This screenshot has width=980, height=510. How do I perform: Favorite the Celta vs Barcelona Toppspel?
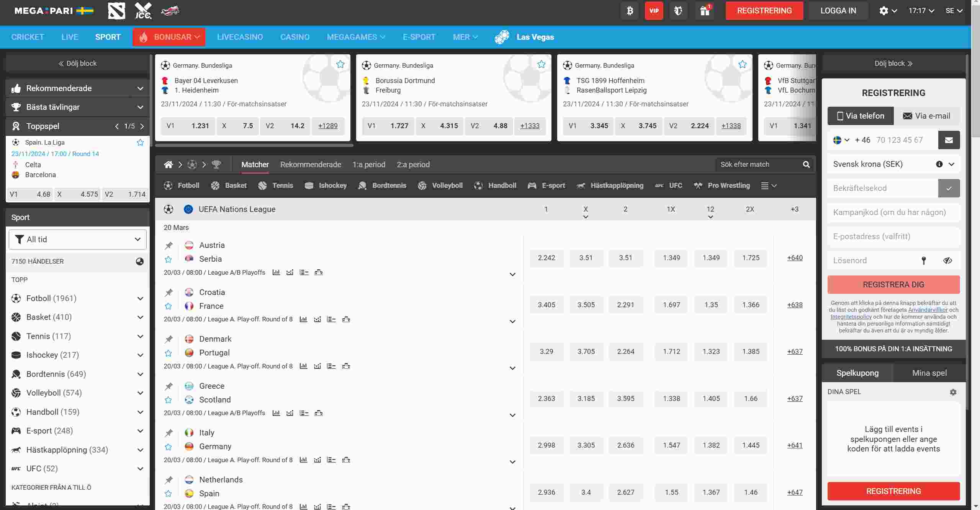(x=140, y=142)
